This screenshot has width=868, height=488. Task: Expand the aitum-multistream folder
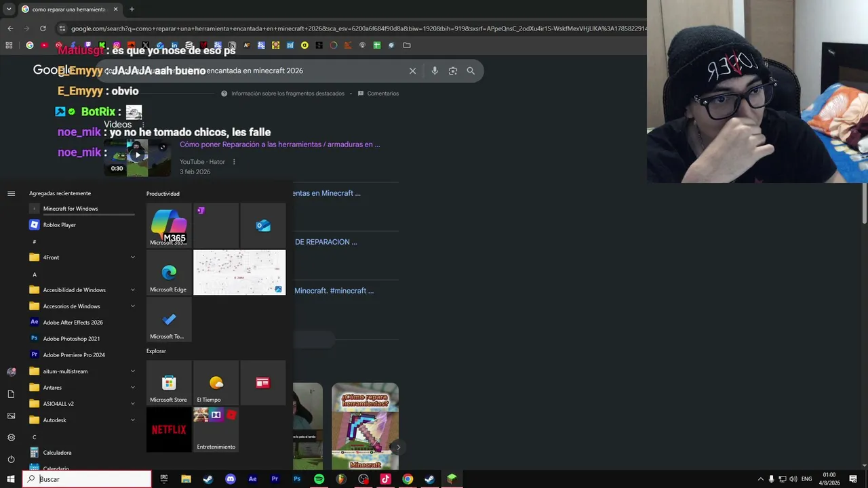[81, 371]
